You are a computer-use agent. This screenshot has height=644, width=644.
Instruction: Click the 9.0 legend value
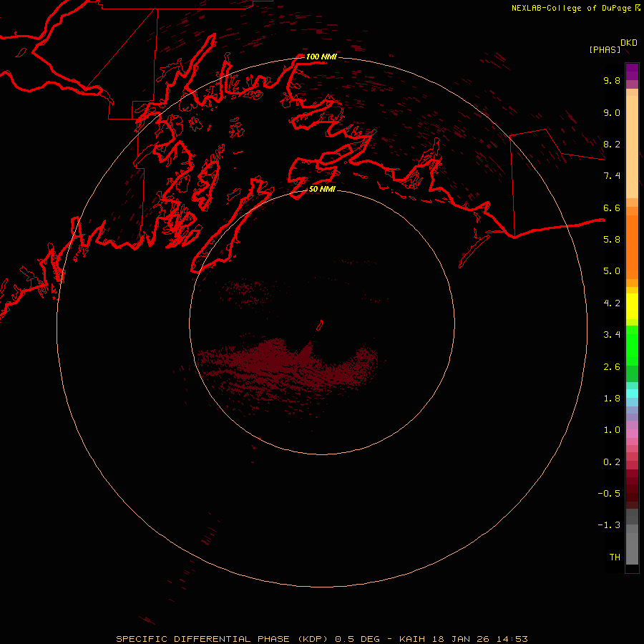612,112
